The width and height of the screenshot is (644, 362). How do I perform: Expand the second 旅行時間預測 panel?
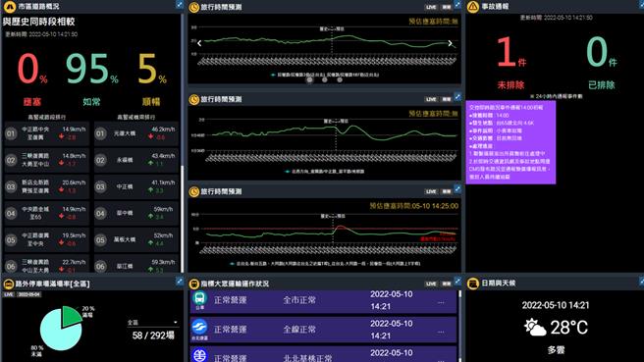tap(457, 97)
